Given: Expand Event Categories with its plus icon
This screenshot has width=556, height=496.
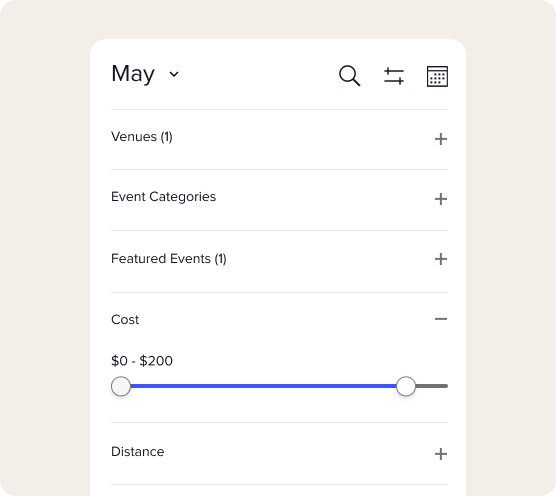Looking at the screenshot, I should tap(441, 199).
